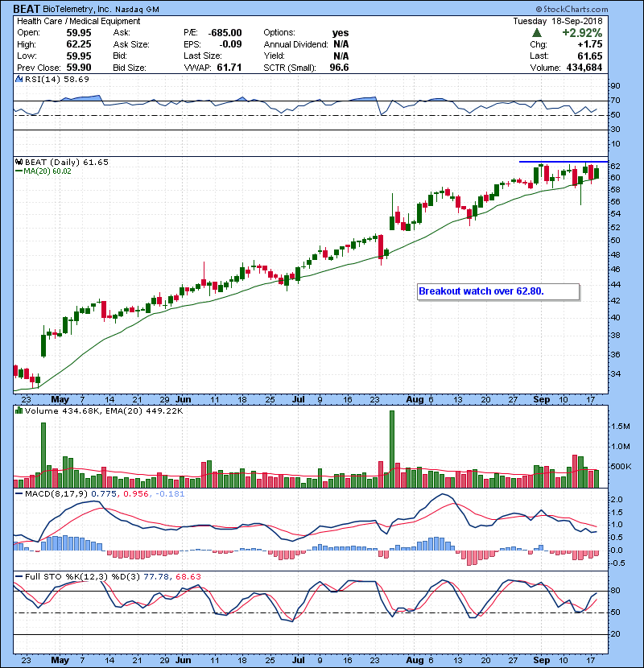The width and height of the screenshot is (644, 668).
Task: Click the MA(20) 60.02 legend text
Action: pos(47,171)
